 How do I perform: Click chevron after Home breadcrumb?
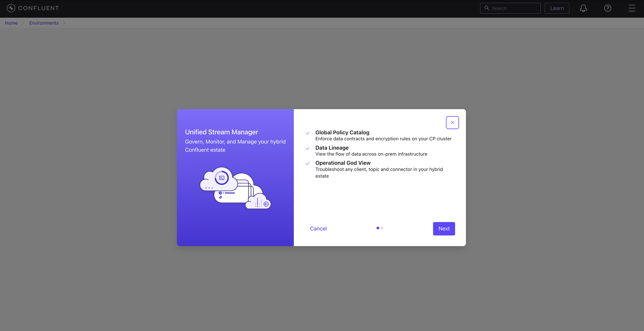point(23,23)
